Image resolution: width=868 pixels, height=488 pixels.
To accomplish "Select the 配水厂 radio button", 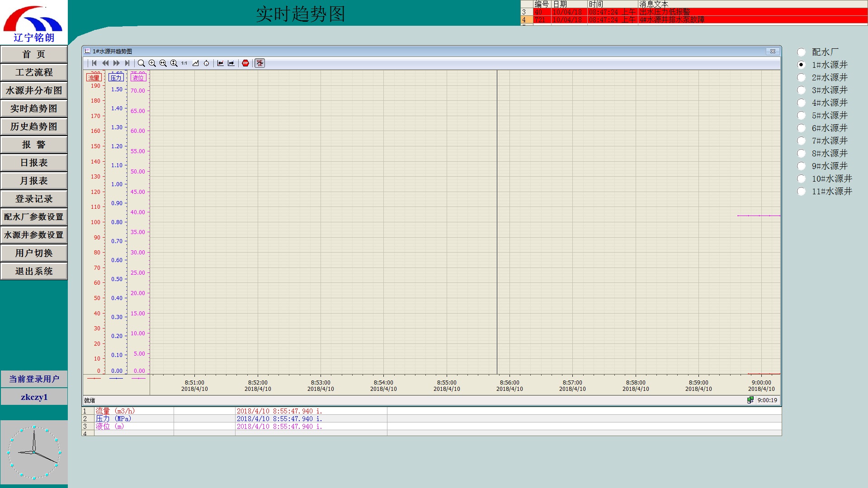I will point(801,52).
